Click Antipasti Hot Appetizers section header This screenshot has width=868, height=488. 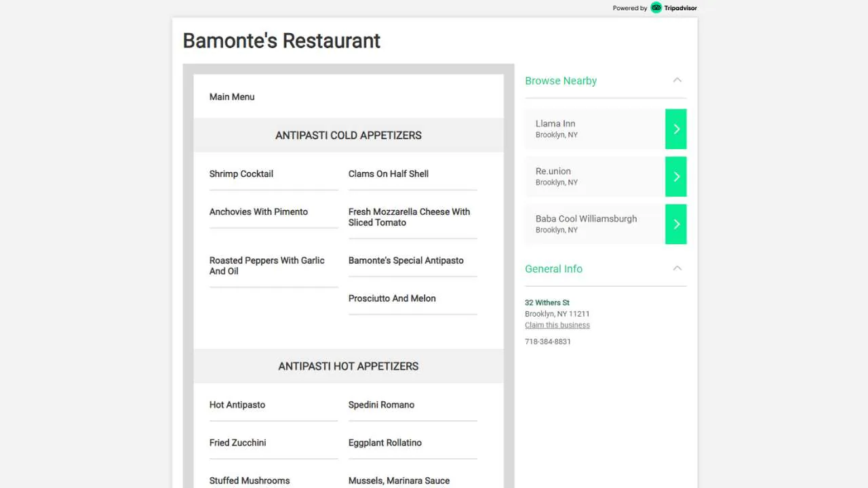tap(349, 366)
